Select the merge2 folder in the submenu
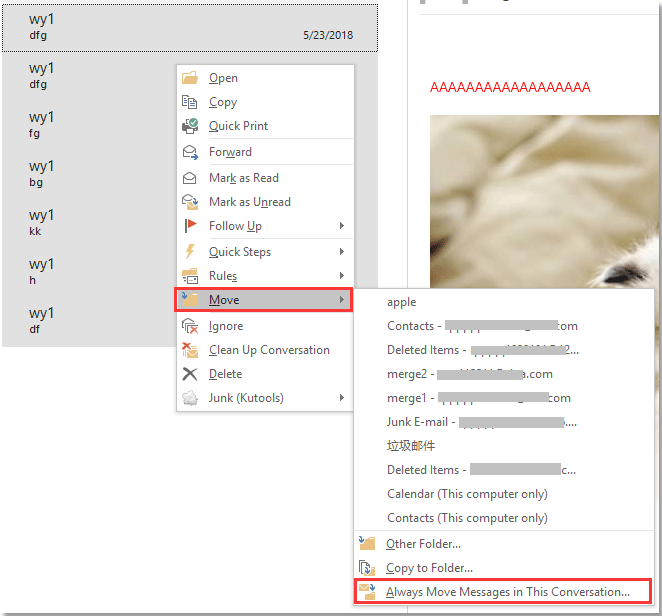Viewport: 662px width, 616px height. point(504,374)
